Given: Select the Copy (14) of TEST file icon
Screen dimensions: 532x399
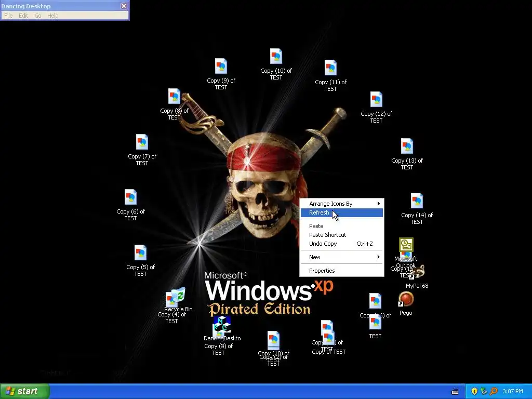Looking at the screenshot, I should [417, 201].
